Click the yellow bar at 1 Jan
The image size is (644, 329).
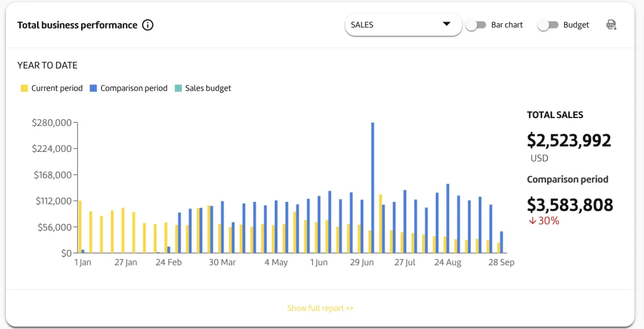pyautogui.click(x=80, y=226)
